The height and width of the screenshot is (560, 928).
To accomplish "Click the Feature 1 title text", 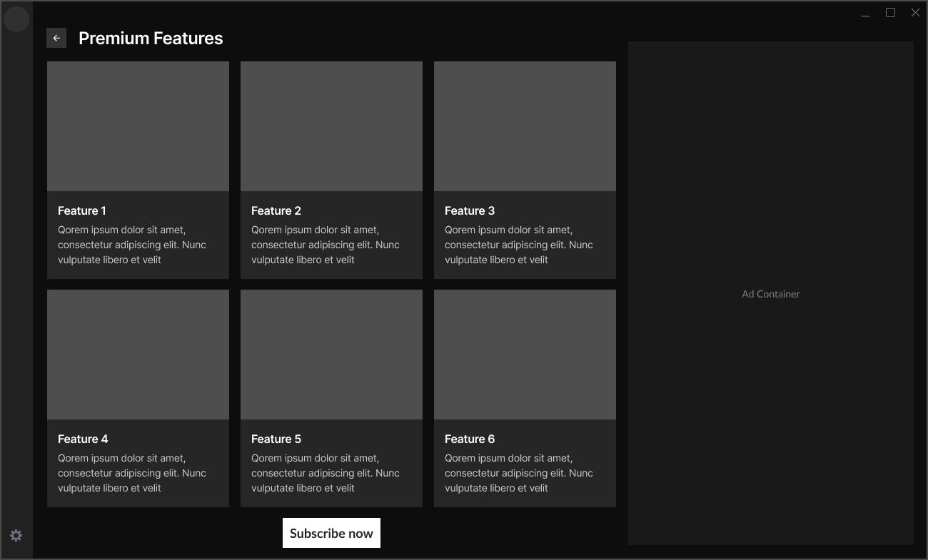I will [82, 211].
